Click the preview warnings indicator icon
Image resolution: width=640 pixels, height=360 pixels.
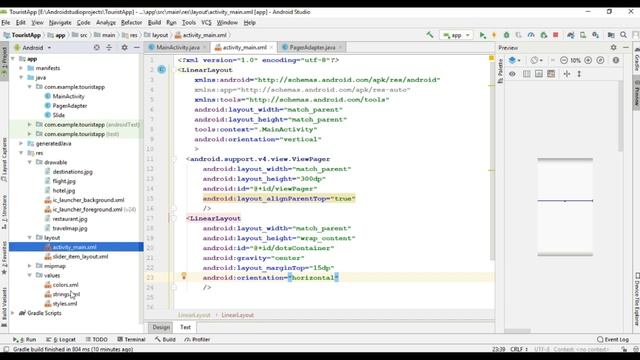point(616,60)
